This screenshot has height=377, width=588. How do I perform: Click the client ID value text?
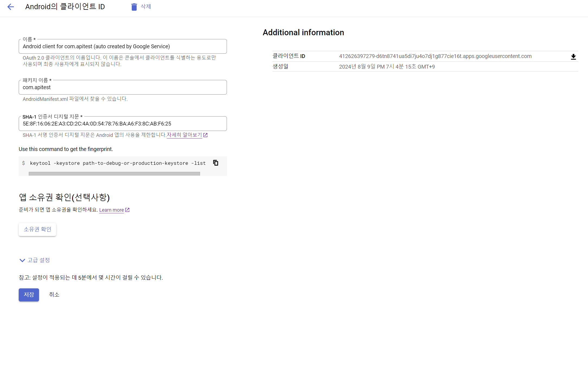(x=435, y=56)
